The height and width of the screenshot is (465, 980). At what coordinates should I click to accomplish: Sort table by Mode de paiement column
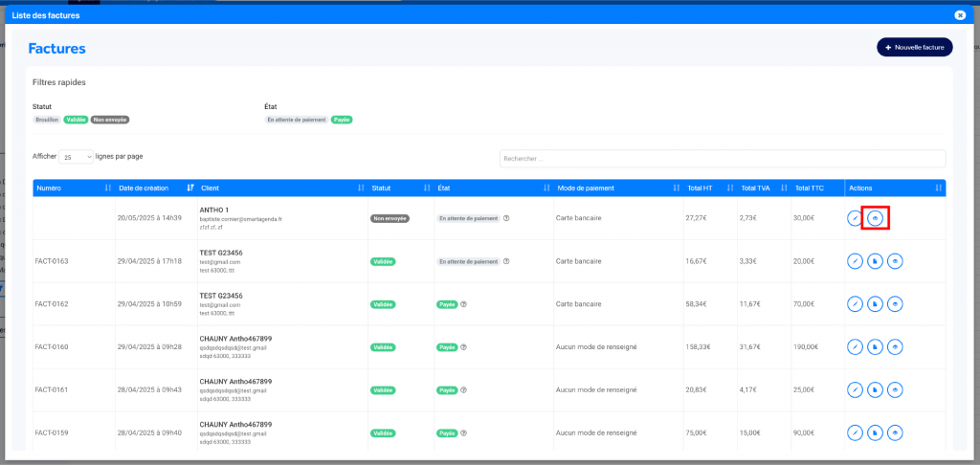tap(618, 188)
